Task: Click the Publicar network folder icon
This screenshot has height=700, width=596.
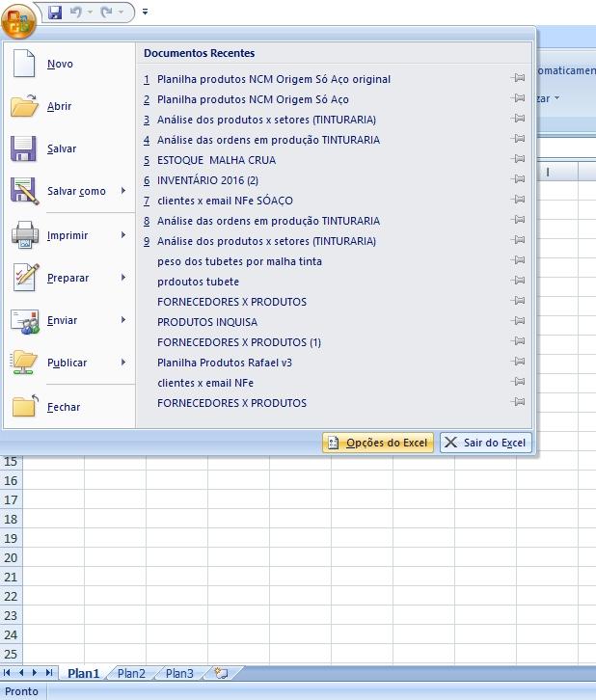Action: tap(24, 363)
